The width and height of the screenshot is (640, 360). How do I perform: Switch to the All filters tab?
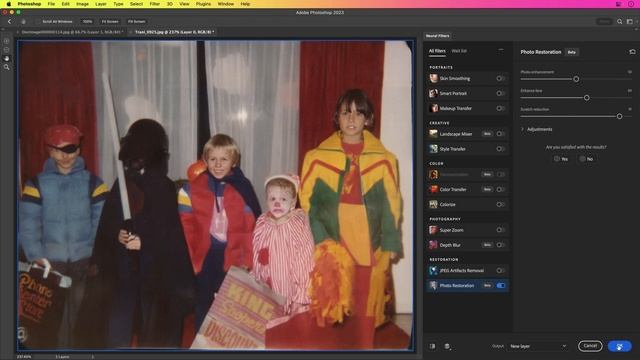click(437, 51)
